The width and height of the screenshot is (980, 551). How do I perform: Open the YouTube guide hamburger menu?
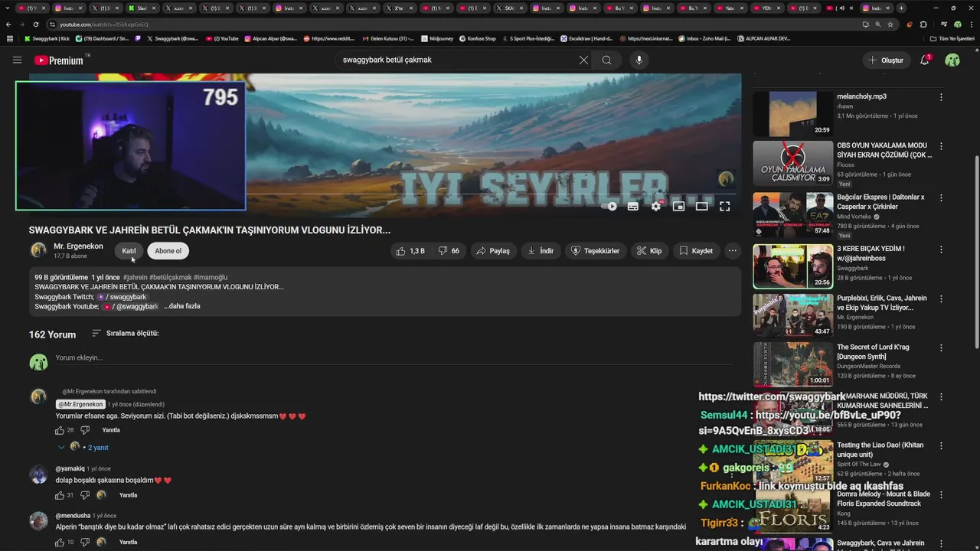[17, 60]
